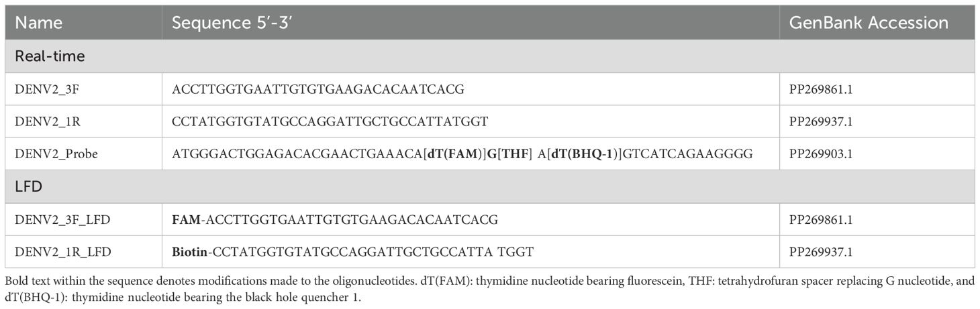
Task: Click the DENV2_1R sequence CCTATGGTGTATGCC text
Action: click(x=329, y=121)
